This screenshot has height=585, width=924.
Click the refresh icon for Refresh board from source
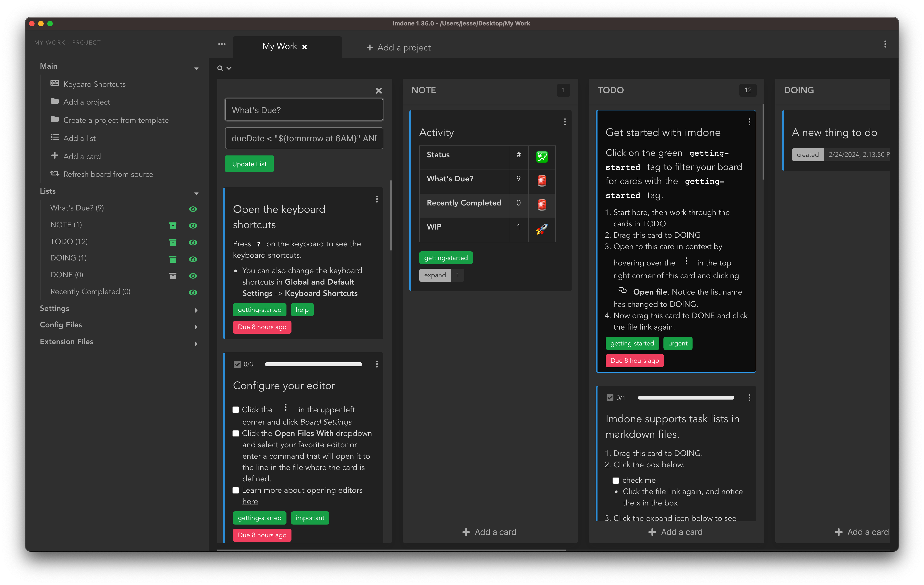click(x=55, y=173)
